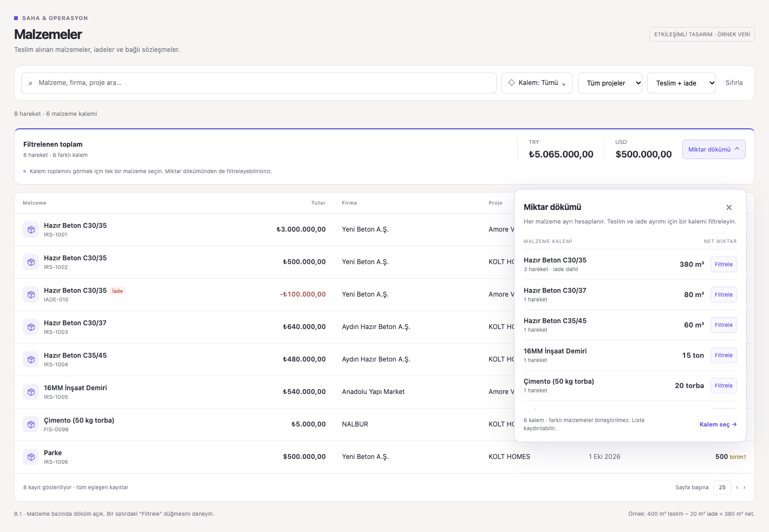Collapse the Miktar dökümü panel button
The image size is (769, 532).
coord(714,149)
